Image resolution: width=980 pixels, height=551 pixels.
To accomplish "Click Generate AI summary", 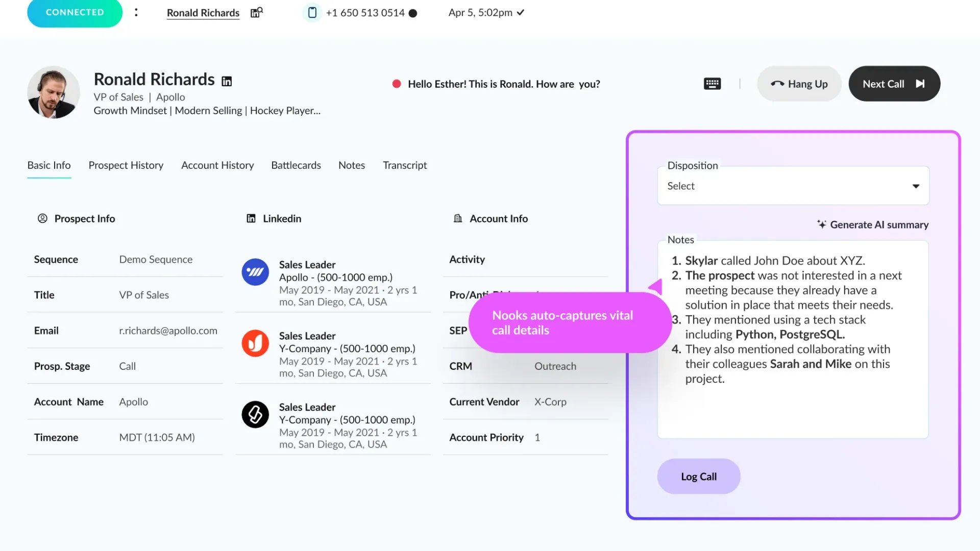I will (873, 224).
